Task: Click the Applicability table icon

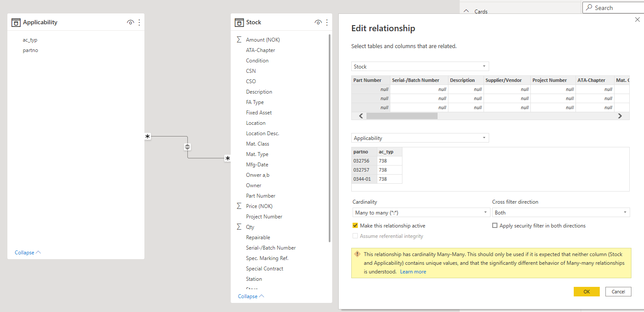Action: coord(16,23)
